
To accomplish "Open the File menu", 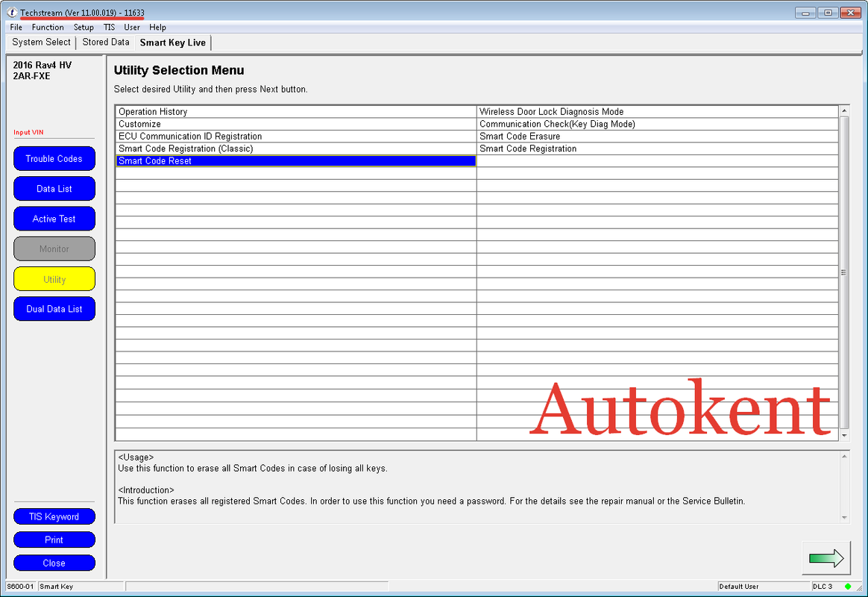I will (16, 27).
